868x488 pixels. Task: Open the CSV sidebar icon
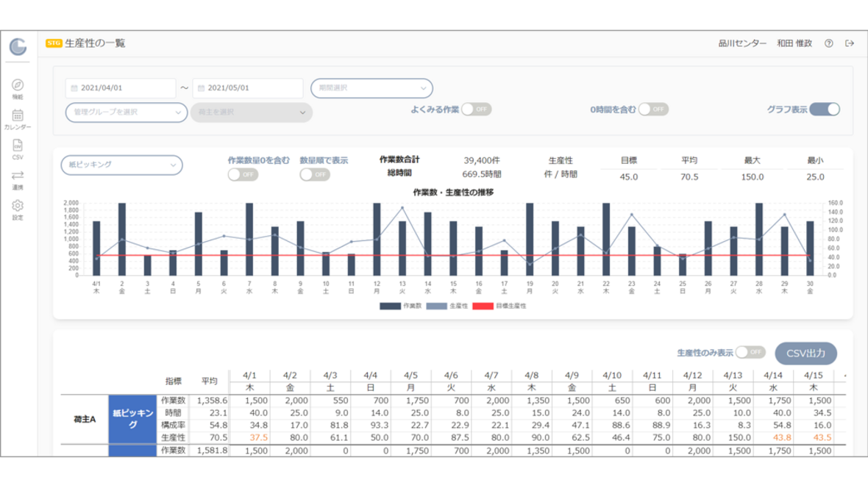tap(18, 146)
